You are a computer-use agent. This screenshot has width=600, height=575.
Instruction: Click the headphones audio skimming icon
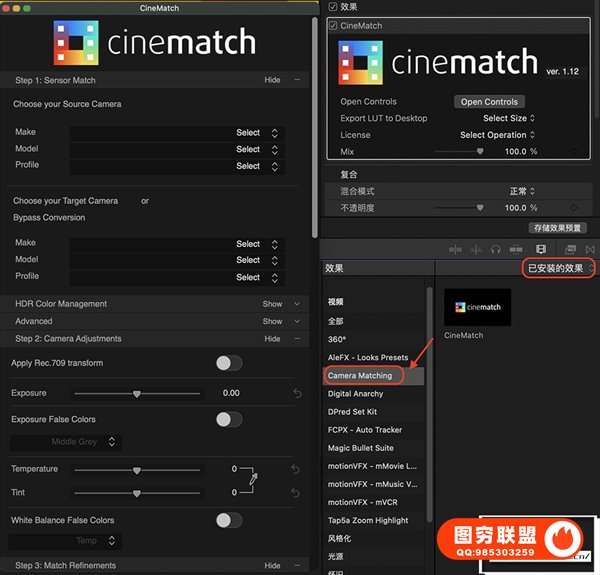pyautogui.click(x=495, y=249)
